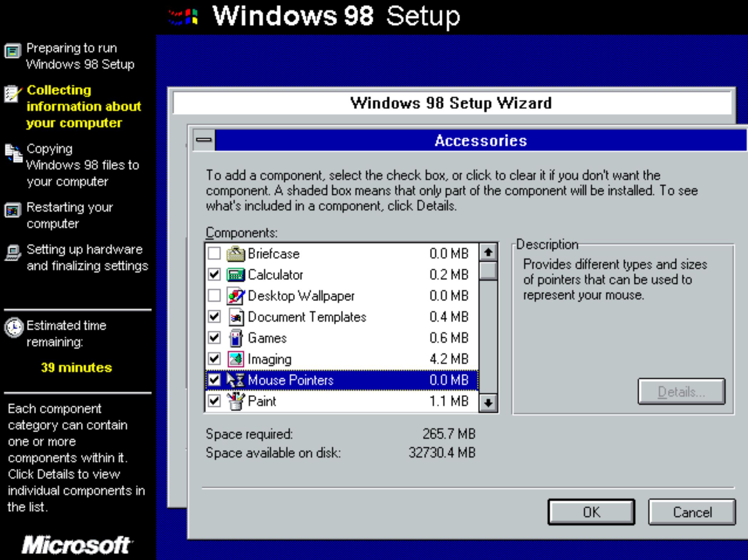The width and height of the screenshot is (748, 560).
Task: Enable the Desktop Wallpaper checkbox
Action: click(214, 296)
